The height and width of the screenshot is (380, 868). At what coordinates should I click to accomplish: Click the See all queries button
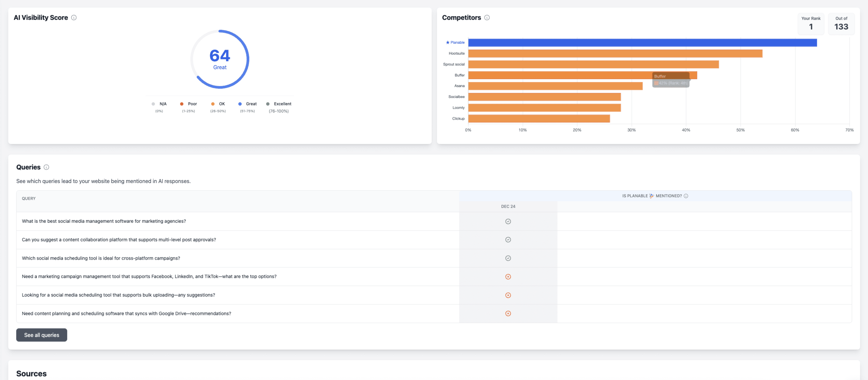coord(42,335)
